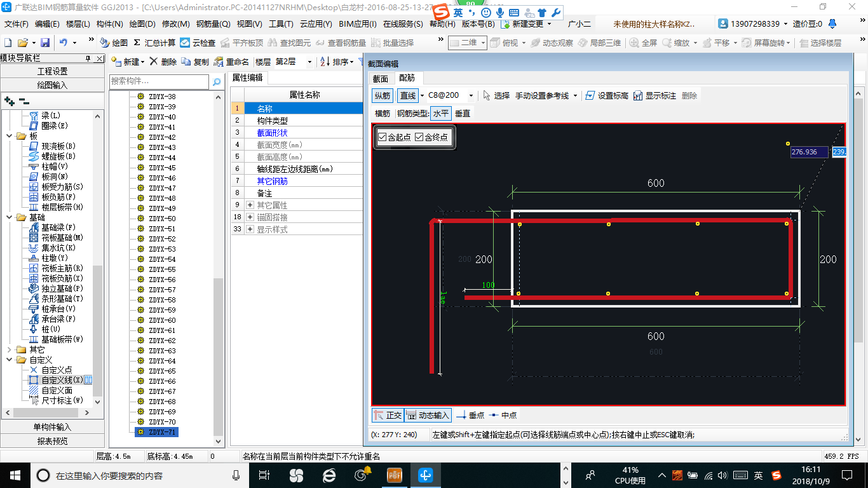
Task: Toggle 含起点 checkbox
Action: [394, 137]
